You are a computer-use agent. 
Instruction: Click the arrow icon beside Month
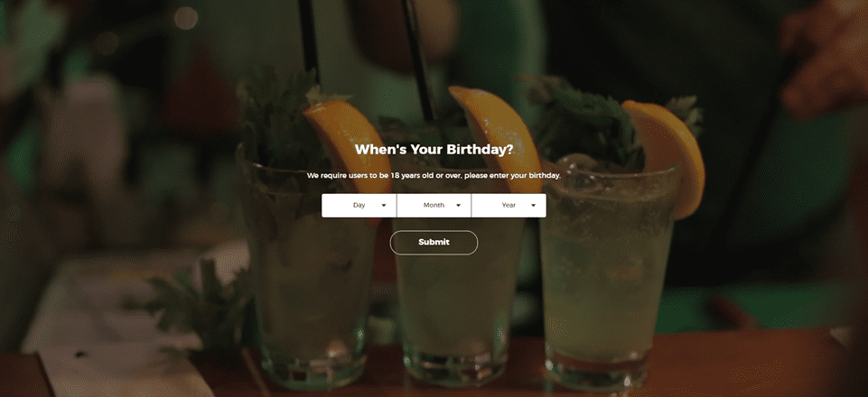[x=458, y=205]
